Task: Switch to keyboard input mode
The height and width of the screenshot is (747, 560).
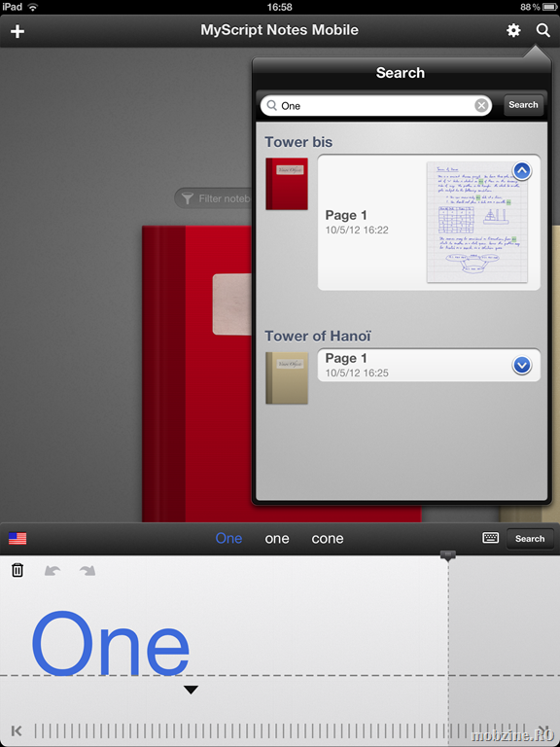Action: 490,538
